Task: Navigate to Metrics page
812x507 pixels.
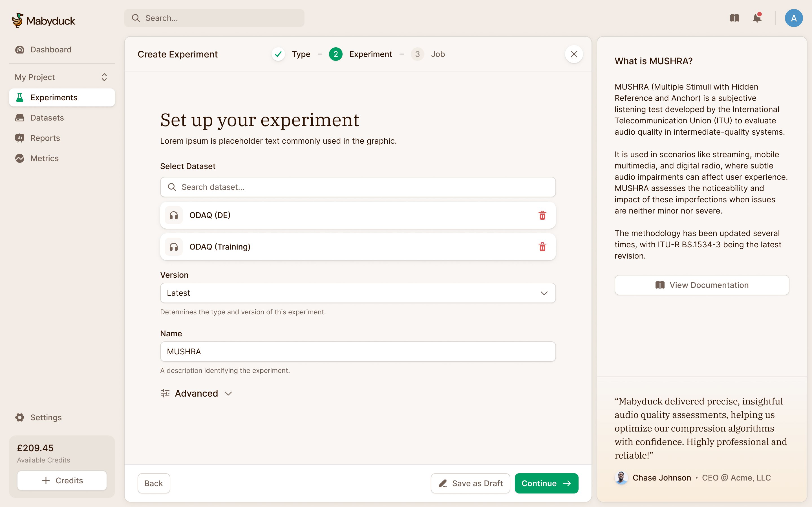Action: click(44, 158)
